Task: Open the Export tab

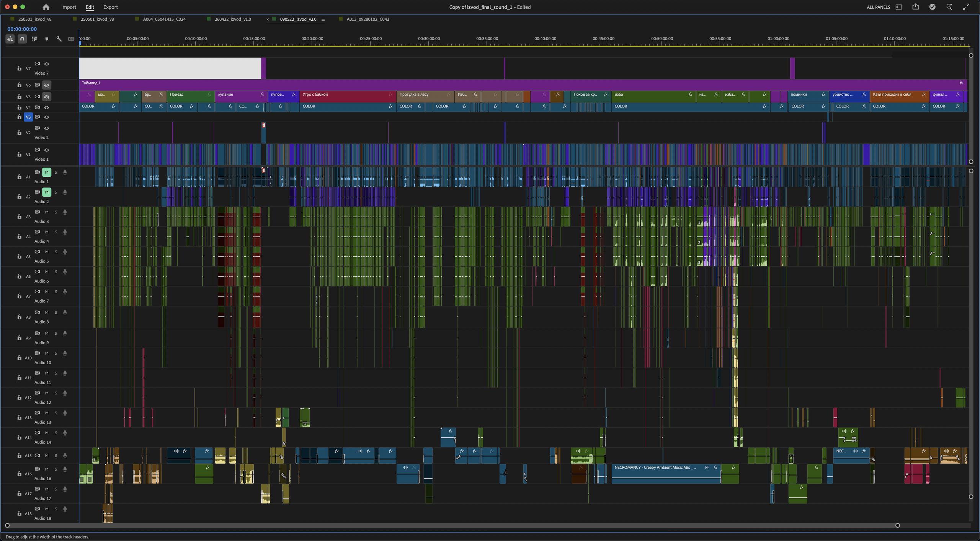Action: pyautogui.click(x=110, y=7)
